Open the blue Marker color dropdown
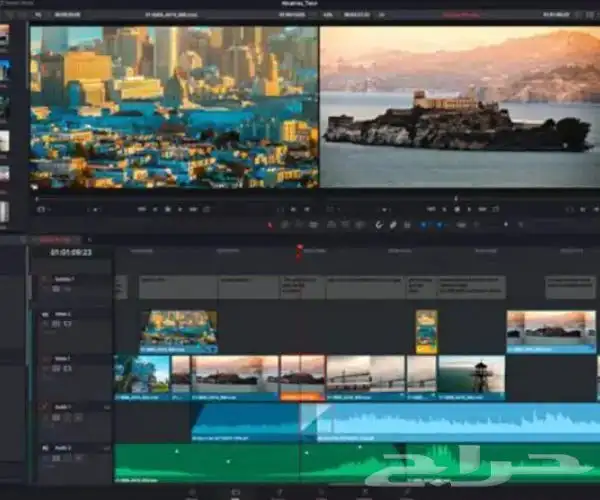Screen dimensions: 600x500 [x=440, y=225]
